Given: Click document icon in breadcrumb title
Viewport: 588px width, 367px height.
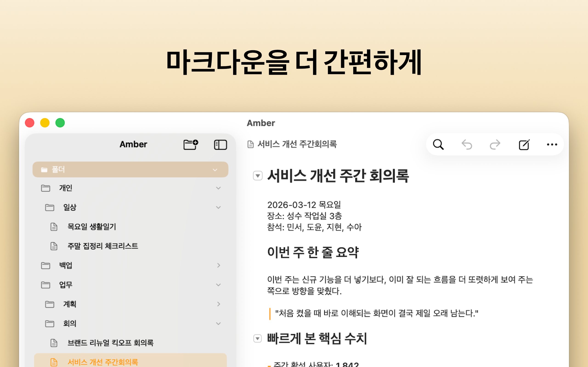Looking at the screenshot, I should pos(251,145).
